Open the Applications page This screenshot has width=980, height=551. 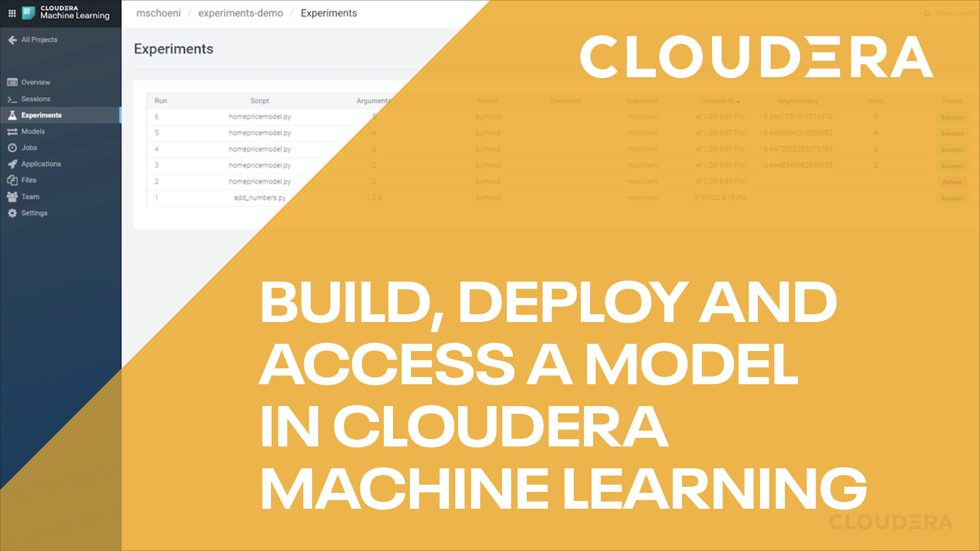(x=41, y=164)
